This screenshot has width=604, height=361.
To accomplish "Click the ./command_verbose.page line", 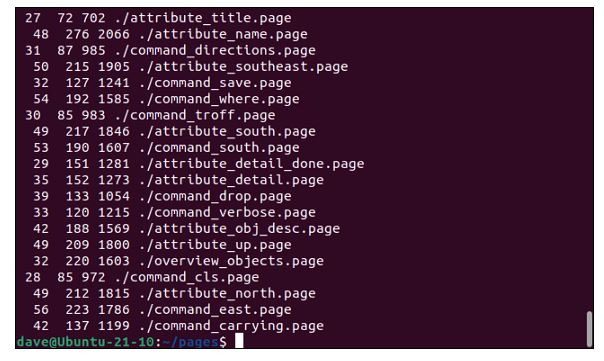I will coord(174,212).
